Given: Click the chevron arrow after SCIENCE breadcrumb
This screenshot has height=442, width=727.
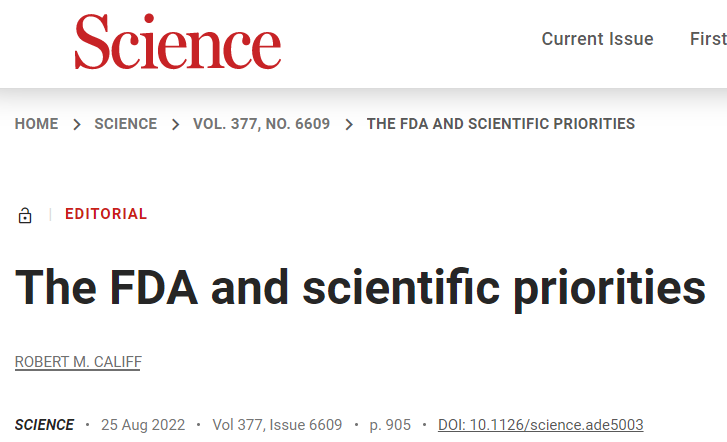Looking at the screenshot, I should [x=175, y=125].
